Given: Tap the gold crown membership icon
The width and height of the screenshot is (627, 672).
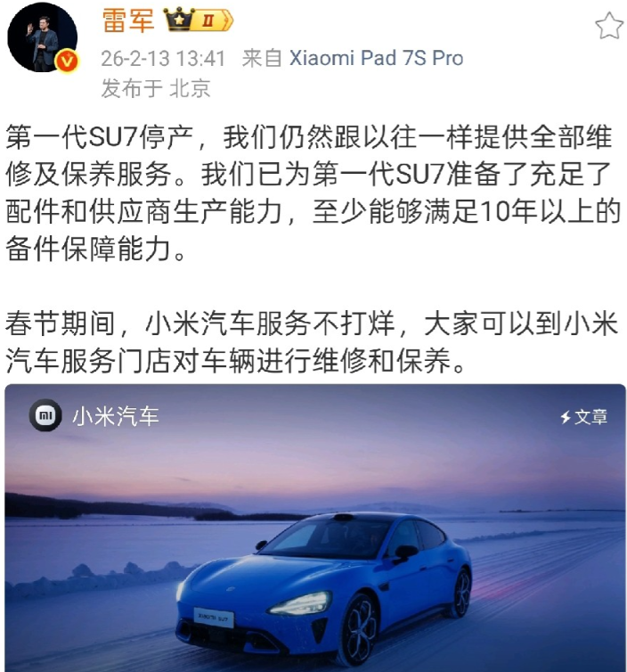Looking at the screenshot, I should (x=179, y=20).
